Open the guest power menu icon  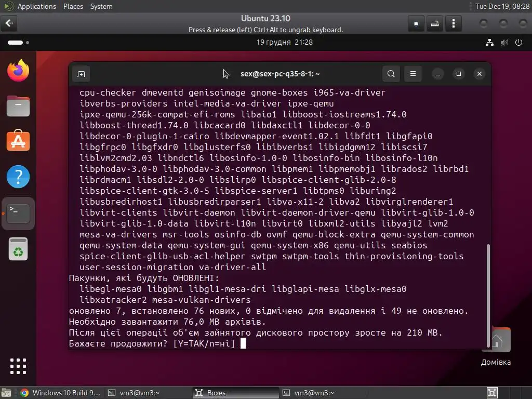(519, 43)
